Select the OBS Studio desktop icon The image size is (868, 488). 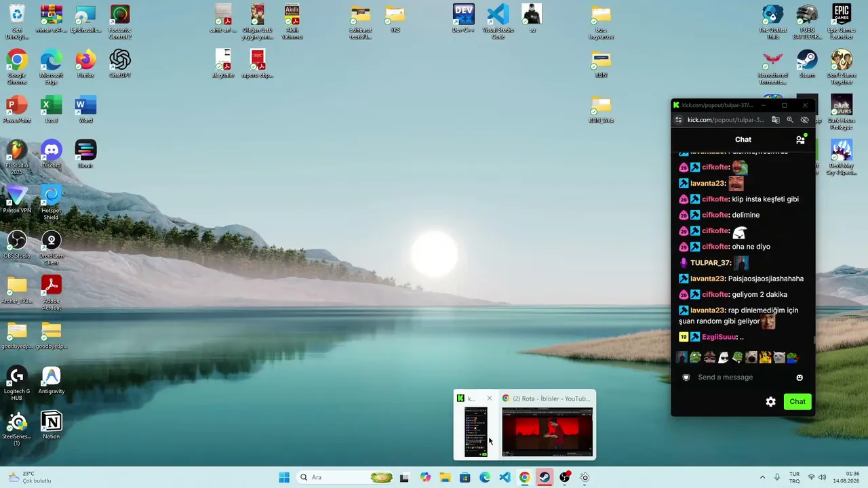[17, 245]
